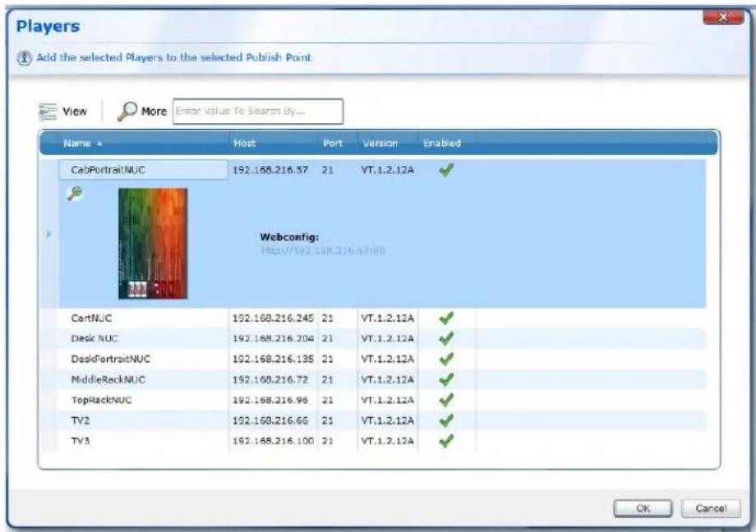Image resolution: width=756 pixels, height=532 pixels.
Task: Click the View button label
Action: (x=75, y=112)
